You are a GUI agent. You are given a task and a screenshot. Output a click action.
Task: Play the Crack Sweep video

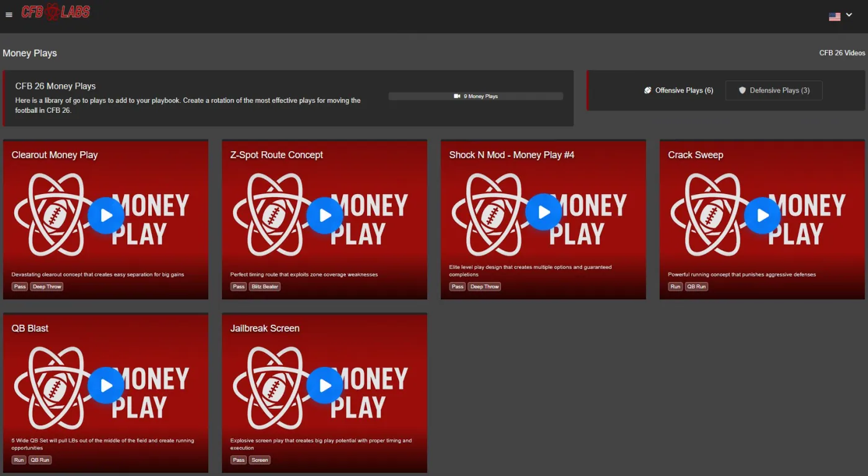[x=763, y=215]
